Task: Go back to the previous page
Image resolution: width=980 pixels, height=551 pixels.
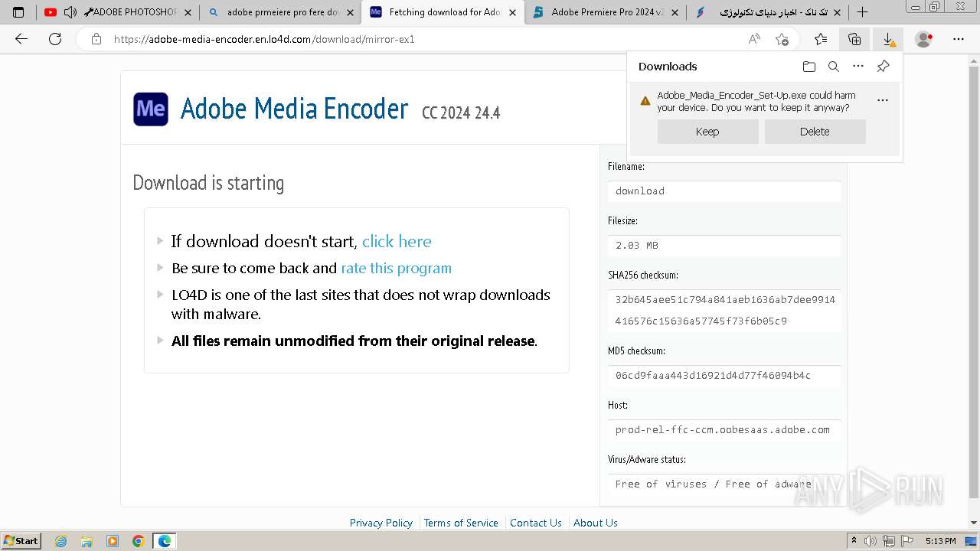Action: tap(21, 39)
